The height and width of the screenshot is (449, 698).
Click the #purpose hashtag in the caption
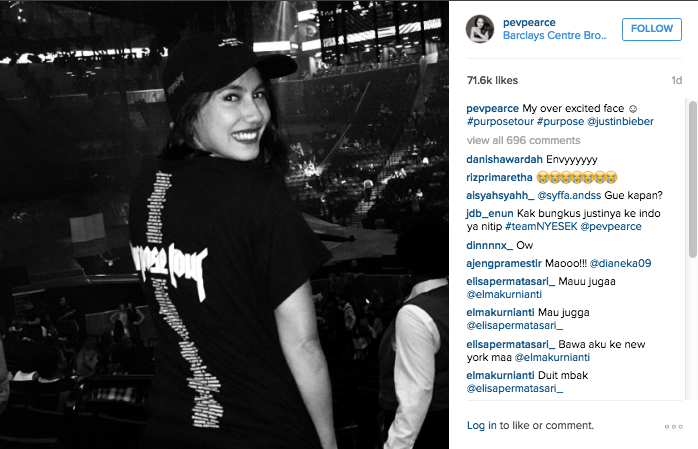(560, 121)
